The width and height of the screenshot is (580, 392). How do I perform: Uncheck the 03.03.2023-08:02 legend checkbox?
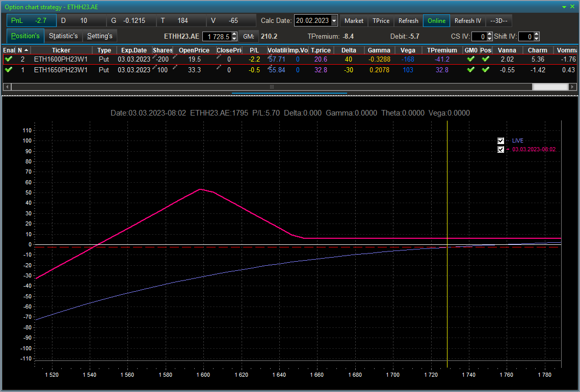[x=500, y=150]
